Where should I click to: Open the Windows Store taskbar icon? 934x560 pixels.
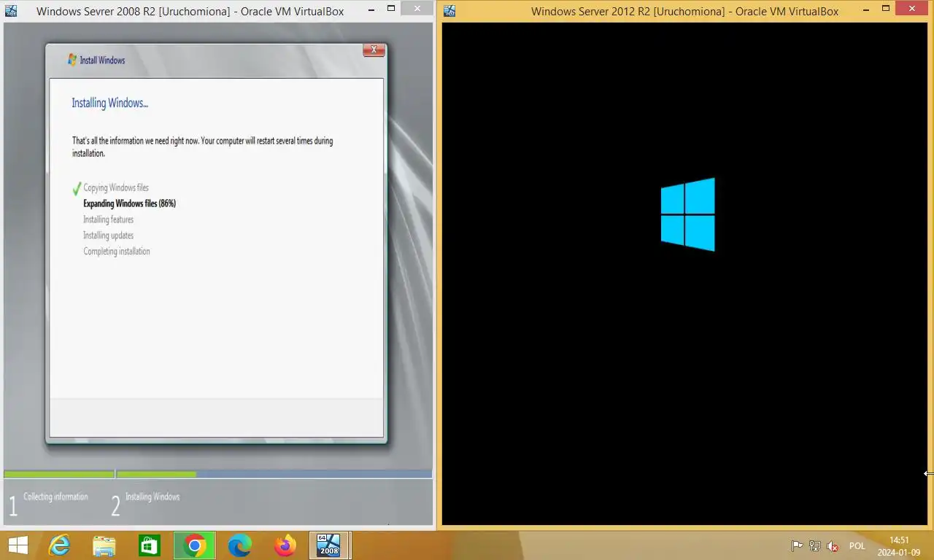point(150,545)
